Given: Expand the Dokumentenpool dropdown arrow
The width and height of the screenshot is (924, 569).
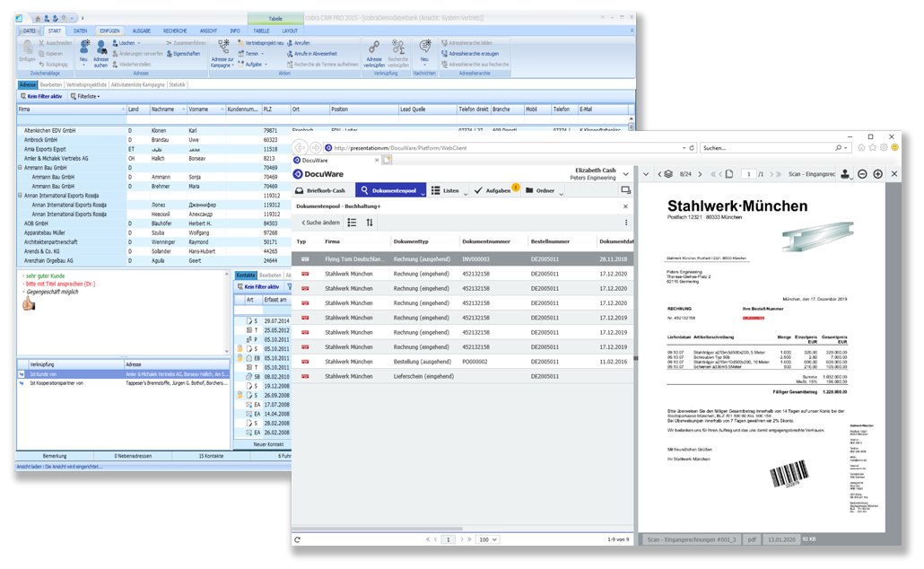Looking at the screenshot, I should pyautogui.click(x=423, y=193).
